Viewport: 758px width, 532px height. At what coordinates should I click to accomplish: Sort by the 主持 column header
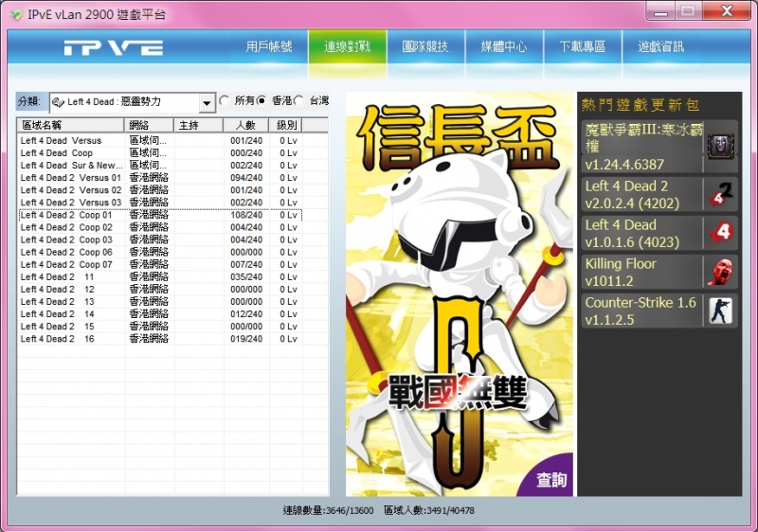tap(199, 126)
